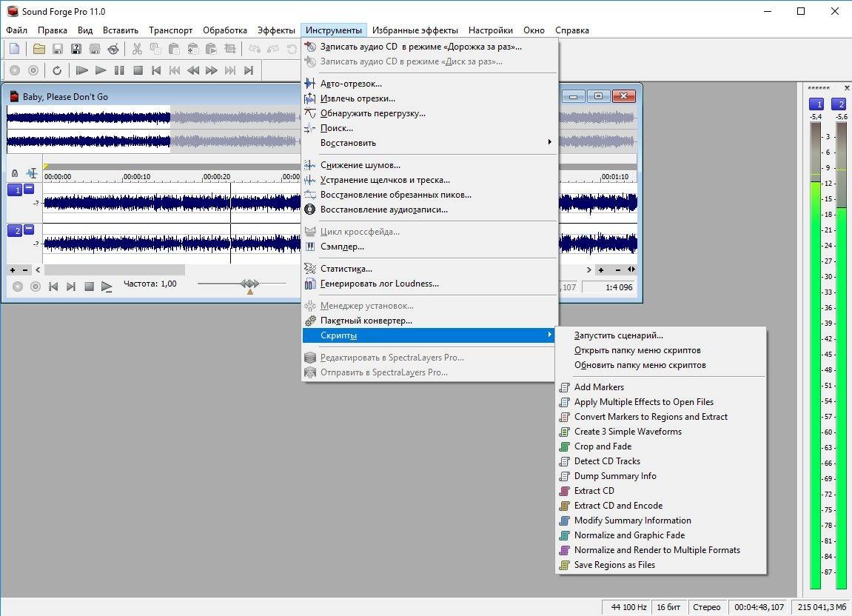Viewport: 852px width, 616px height.
Task: Collapse channel 1 with its minus button
Action: point(29,188)
